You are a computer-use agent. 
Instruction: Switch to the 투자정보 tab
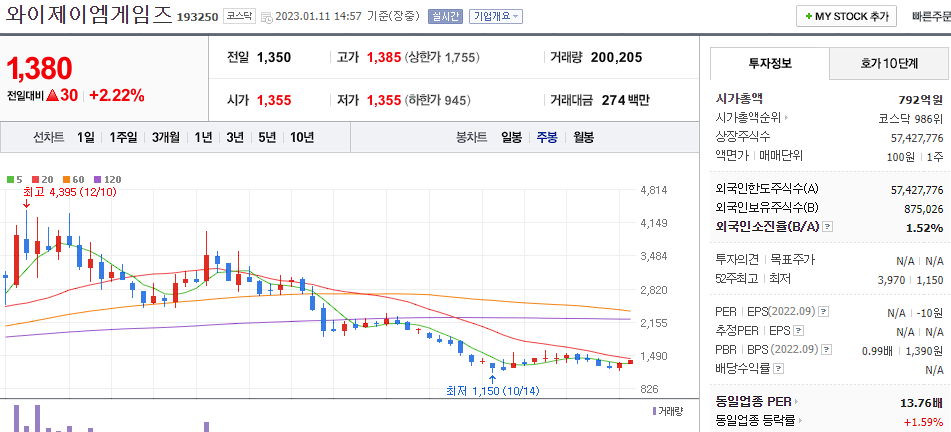770,63
